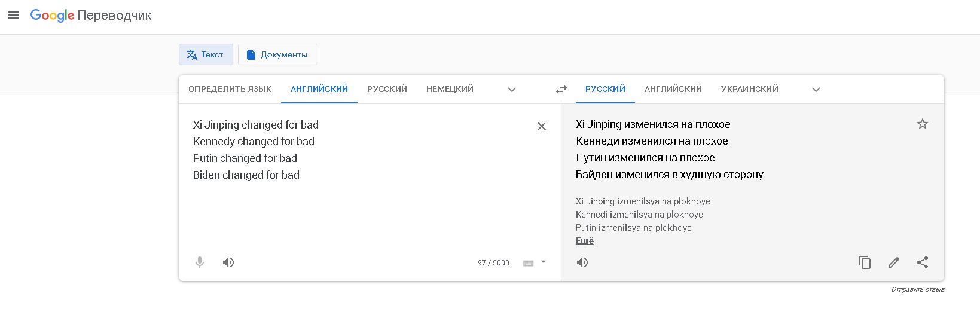Show more transliteration via Ещё
Image resolution: width=980 pixels, height=309 pixels.
584,241
